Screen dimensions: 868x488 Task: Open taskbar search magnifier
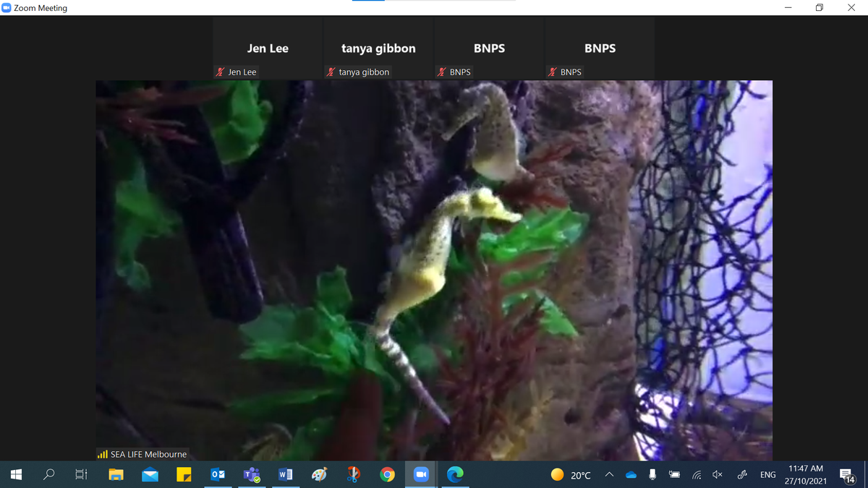49,474
